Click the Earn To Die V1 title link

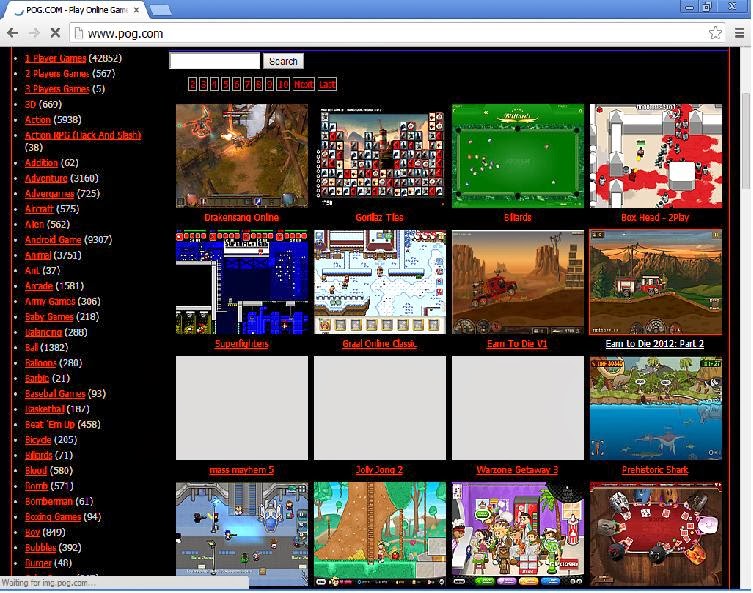(x=517, y=343)
